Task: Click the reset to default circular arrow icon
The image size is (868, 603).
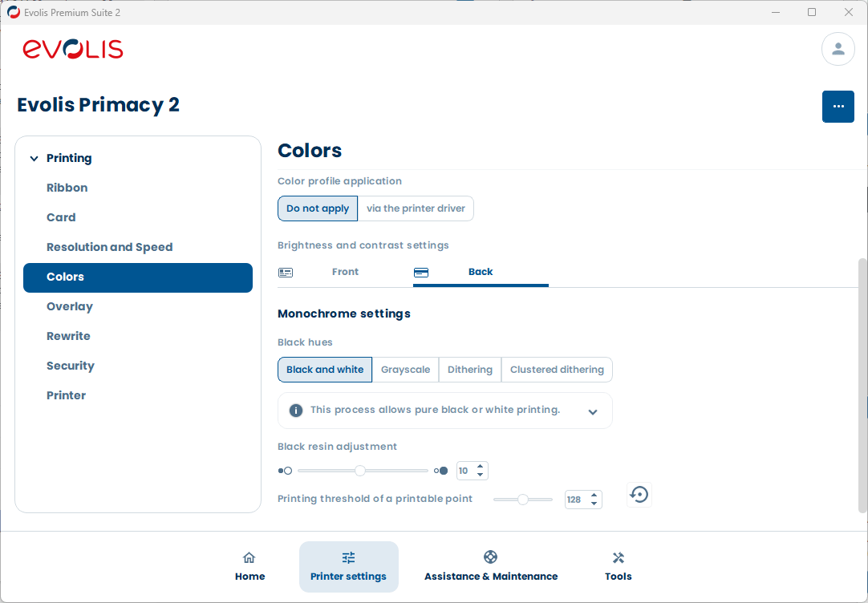Action: (x=639, y=495)
